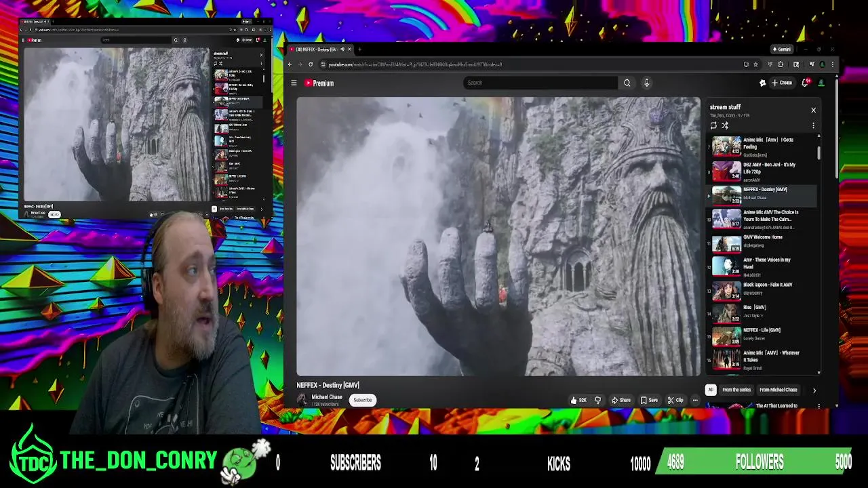Show more filter chips with right arrow
Image resolution: width=868 pixels, height=488 pixels.
[814, 390]
